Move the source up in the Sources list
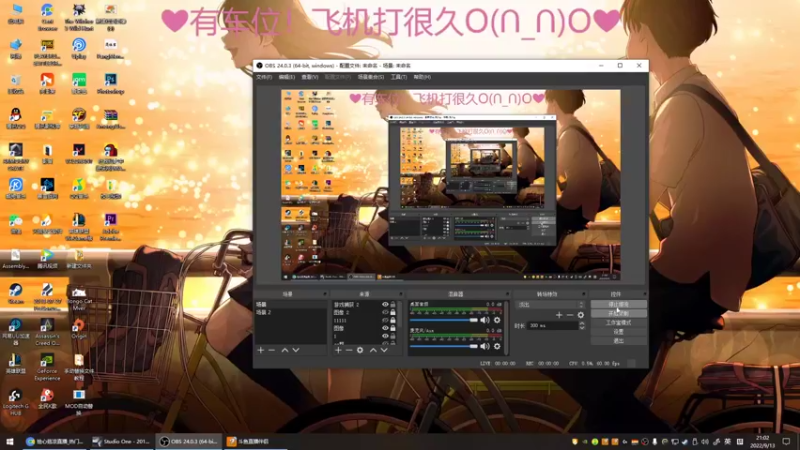Viewport: 800px width, 450px height. [x=373, y=350]
